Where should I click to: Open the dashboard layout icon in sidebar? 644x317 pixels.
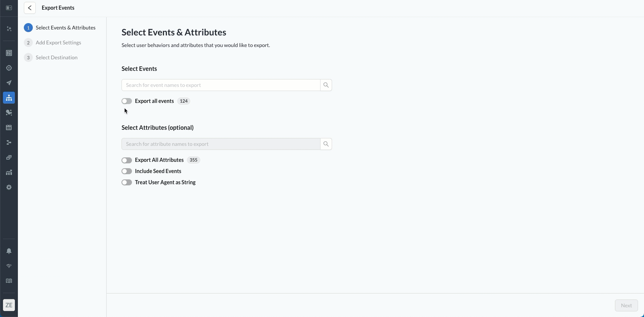pyautogui.click(x=9, y=53)
